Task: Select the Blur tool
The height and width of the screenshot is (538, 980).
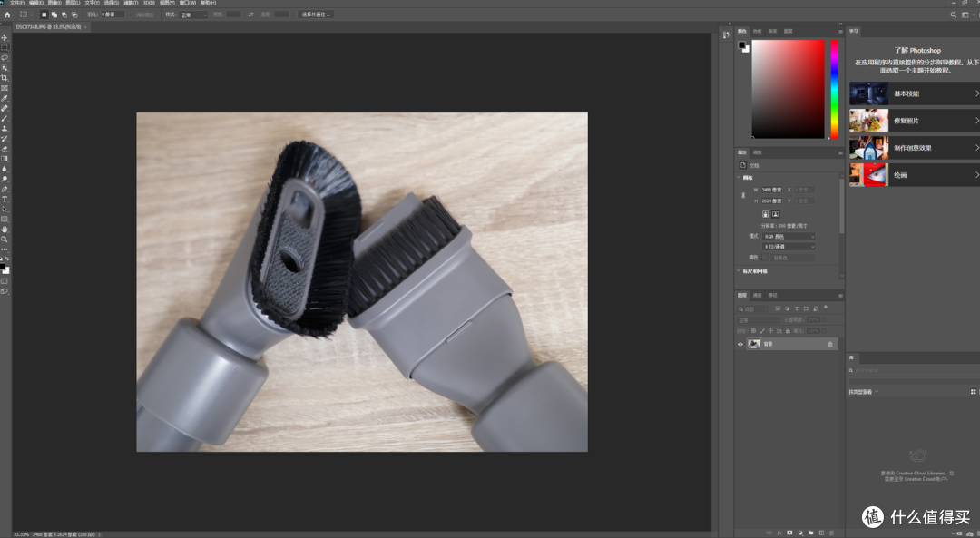Action: (x=5, y=169)
